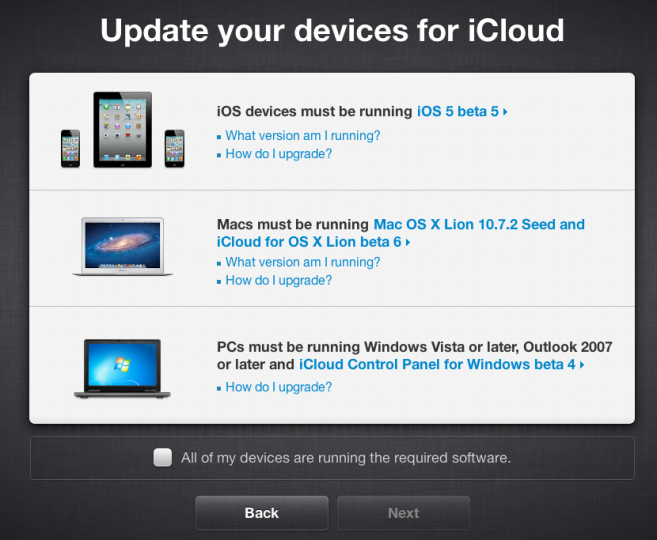
Task: Click the iPad device image
Action: click(123, 129)
